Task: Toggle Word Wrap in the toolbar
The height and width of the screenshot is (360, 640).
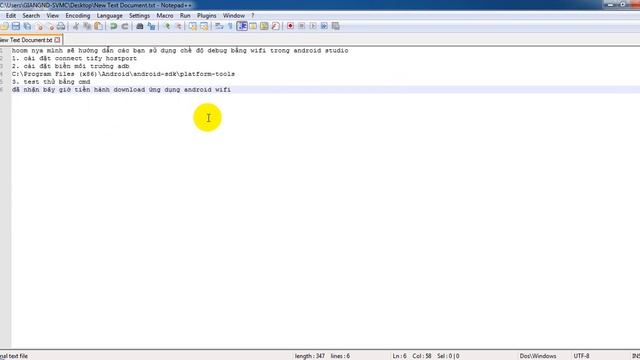Action: tap(219, 26)
